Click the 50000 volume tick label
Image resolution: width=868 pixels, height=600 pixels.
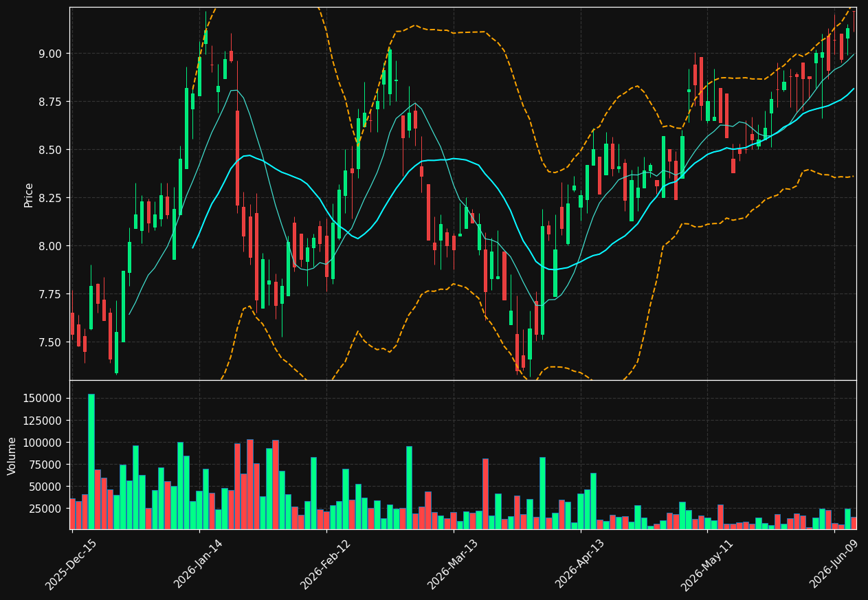pyautogui.click(x=46, y=487)
